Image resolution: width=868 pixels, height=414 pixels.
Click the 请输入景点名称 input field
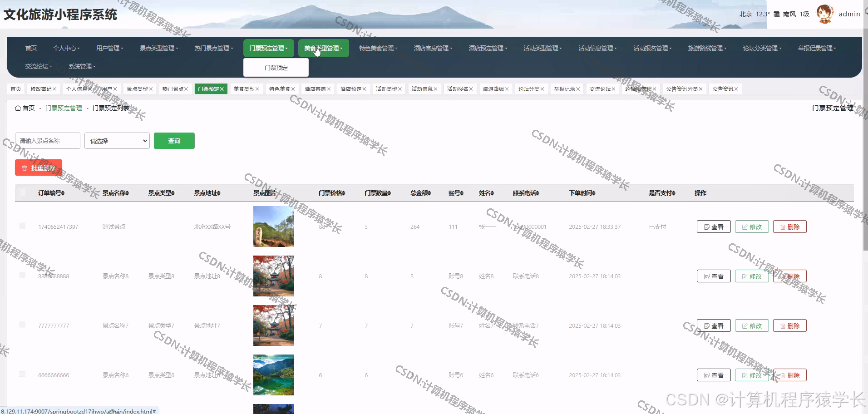click(48, 141)
